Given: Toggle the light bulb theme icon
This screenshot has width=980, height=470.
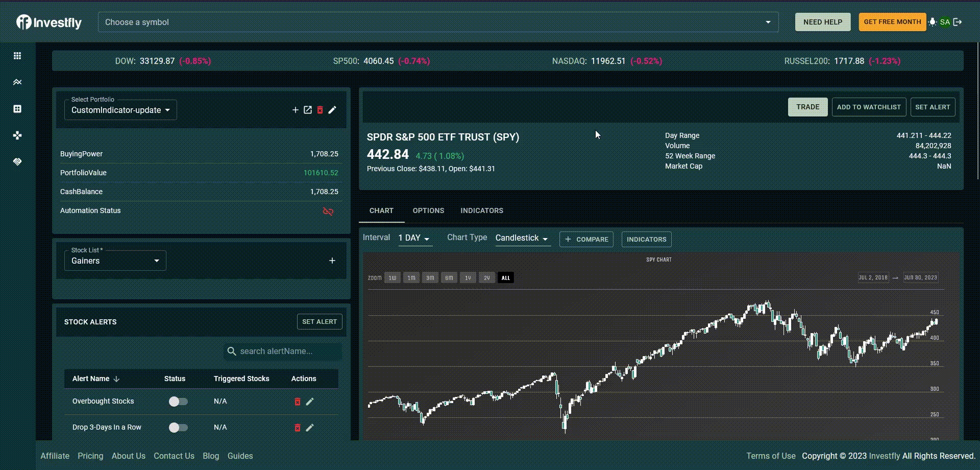Looking at the screenshot, I should [x=933, y=22].
